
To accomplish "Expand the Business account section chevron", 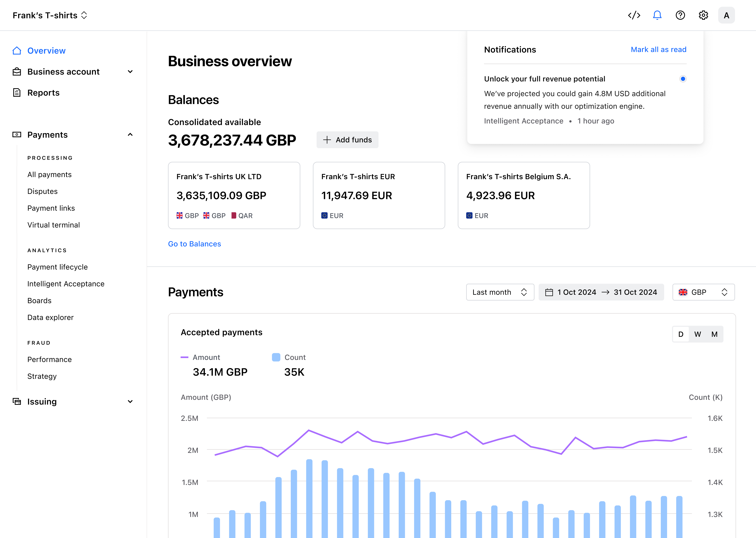I will [x=130, y=72].
